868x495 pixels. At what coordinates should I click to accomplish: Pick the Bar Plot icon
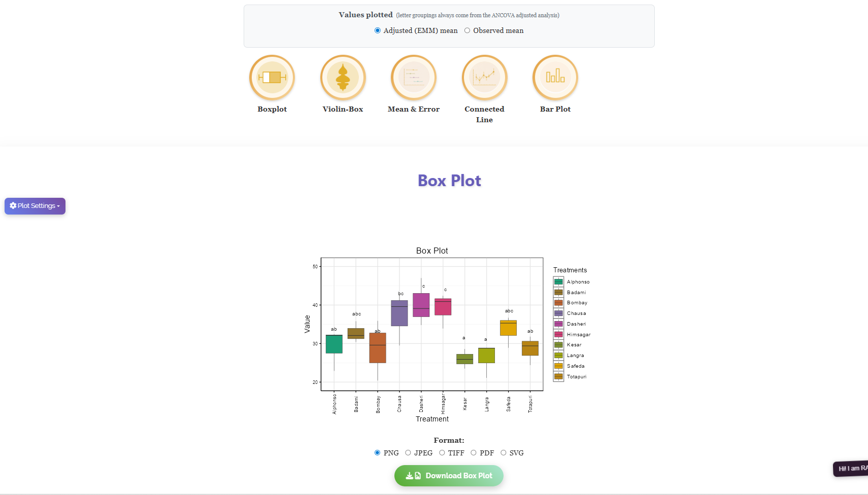click(555, 78)
